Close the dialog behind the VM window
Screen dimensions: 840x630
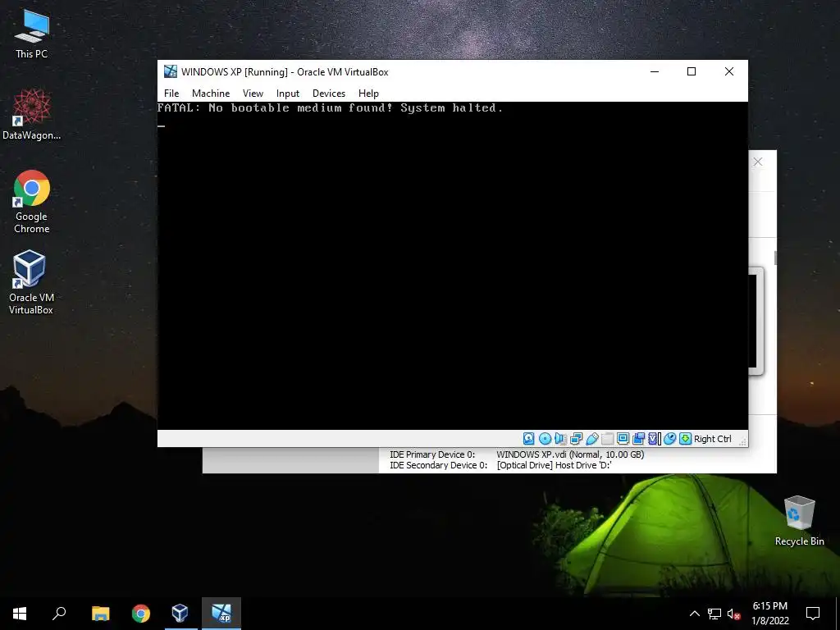pyautogui.click(x=757, y=162)
